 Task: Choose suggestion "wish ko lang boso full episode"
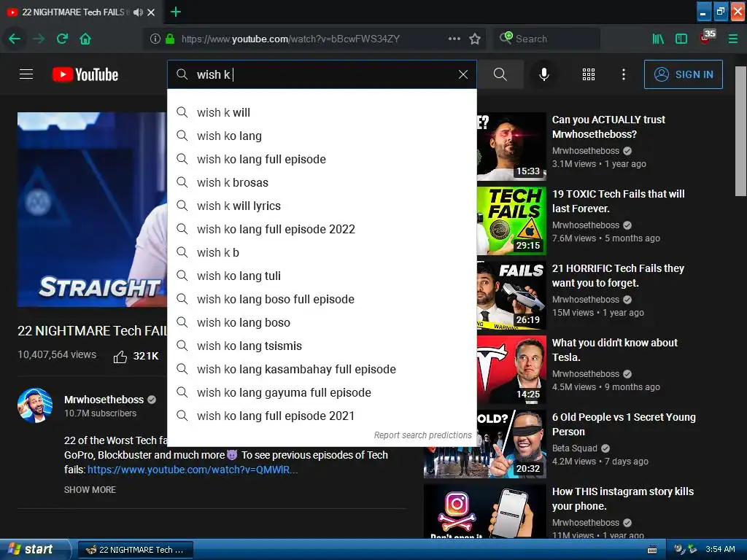pos(322,299)
